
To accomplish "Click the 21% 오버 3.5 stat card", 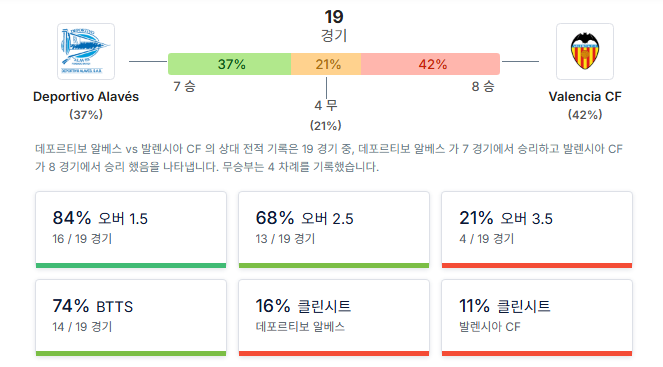I will (x=537, y=230).
